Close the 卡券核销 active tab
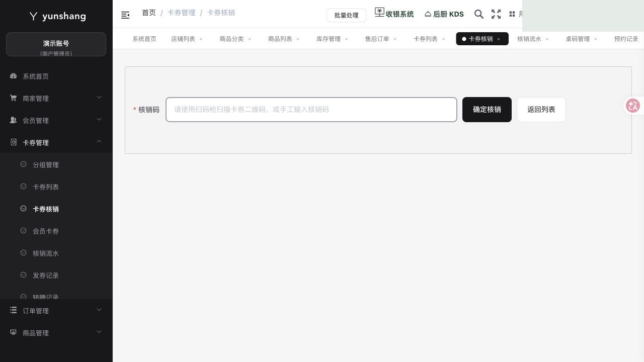 pos(499,39)
